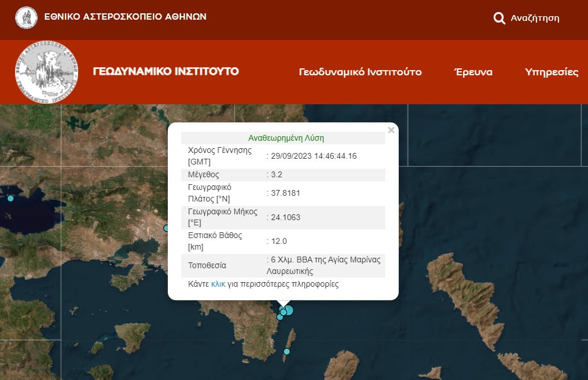588x380 pixels.
Task: Click the ΓΕΩΔΥΝΑΜΙΚΟ ΙΝΣΤΙΤΟΥΤΟ site title
Action: [x=166, y=71]
